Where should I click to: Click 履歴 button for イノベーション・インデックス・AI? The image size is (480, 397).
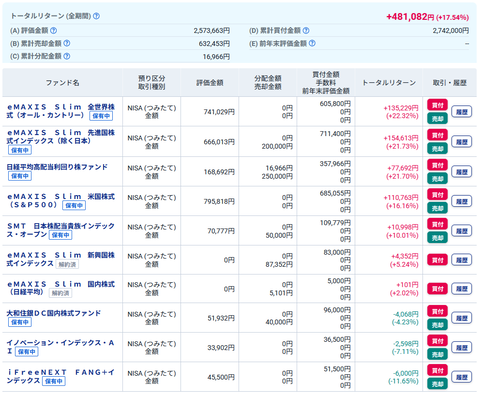pos(462,348)
